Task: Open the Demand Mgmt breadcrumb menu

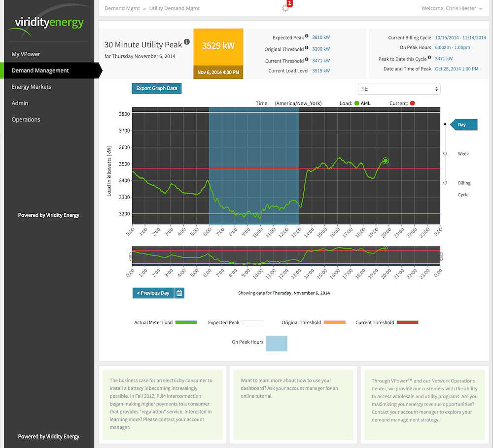Action: (122, 8)
